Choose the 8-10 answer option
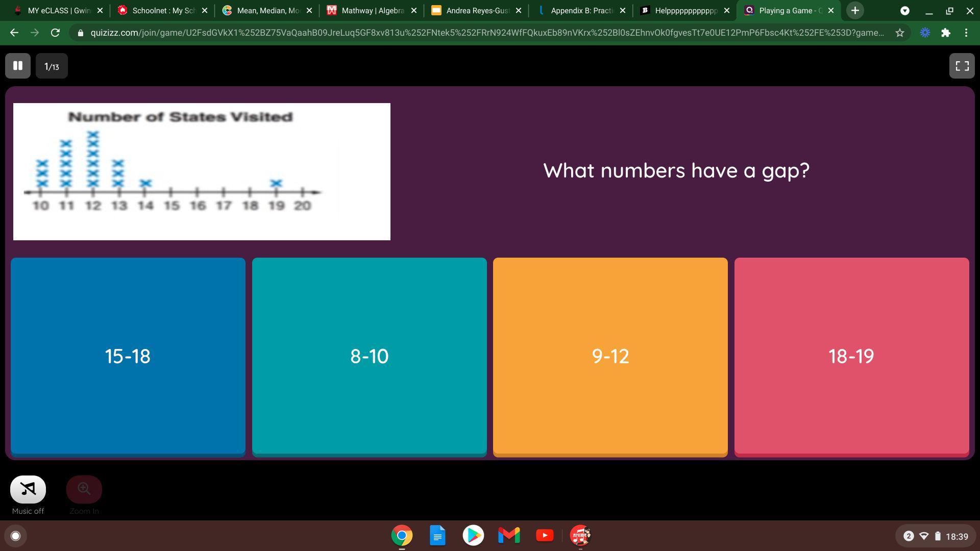This screenshot has height=551, width=980. click(369, 356)
